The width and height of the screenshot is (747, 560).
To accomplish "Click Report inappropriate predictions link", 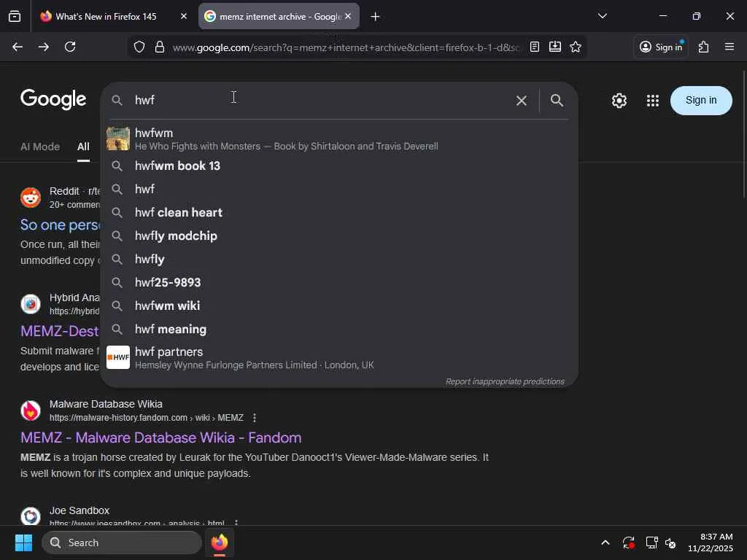I will point(505,381).
